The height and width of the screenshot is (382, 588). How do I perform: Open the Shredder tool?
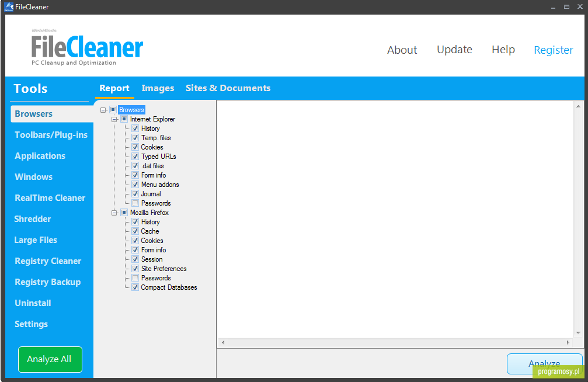click(x=32, y=219)
